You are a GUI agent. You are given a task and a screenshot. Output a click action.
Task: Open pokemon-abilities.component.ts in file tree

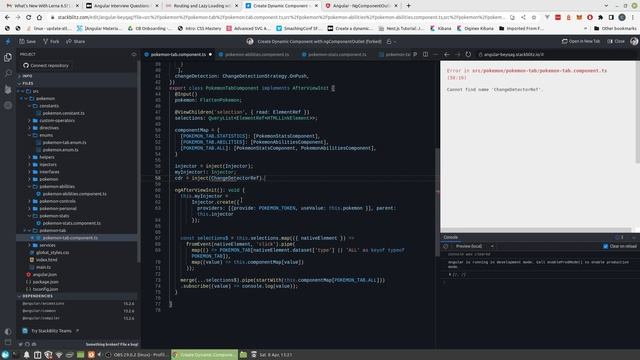71,194
